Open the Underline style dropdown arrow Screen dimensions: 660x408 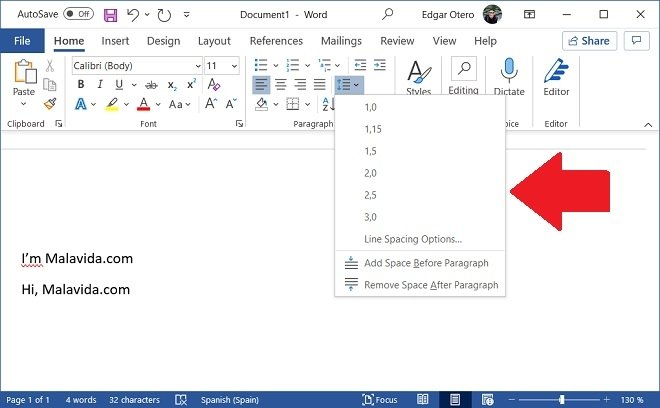point(134,85)
